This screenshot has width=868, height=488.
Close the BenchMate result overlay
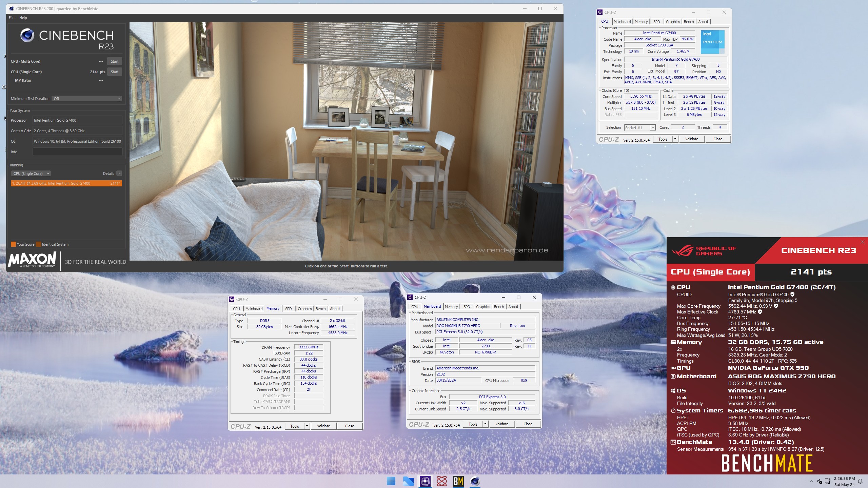tap(862, 242)
